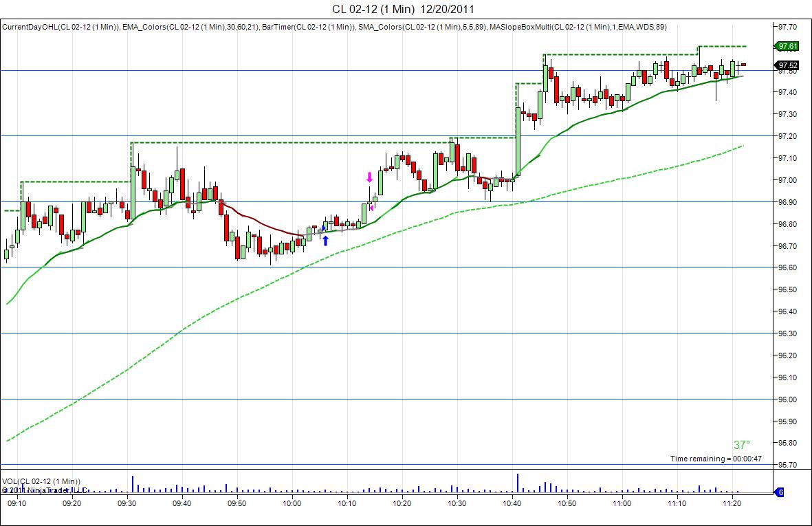Click the Time remaining = 00:00:47 text
The width and height of the screenshot is (812, 526).
716,459
